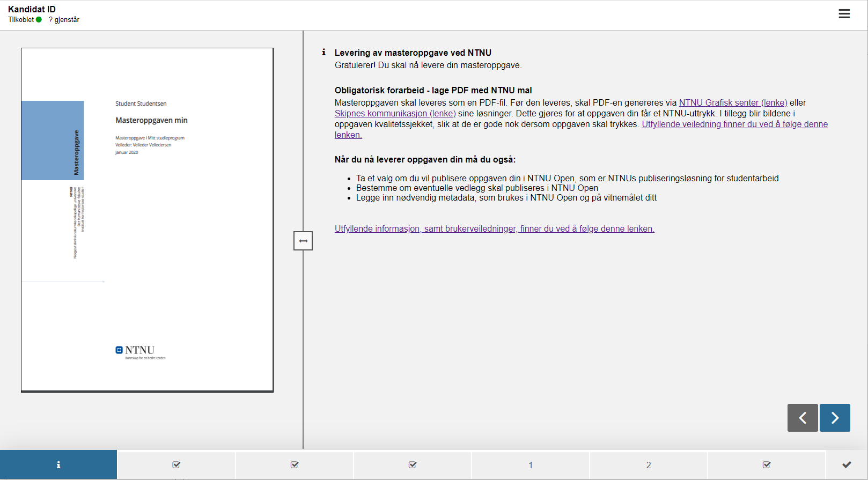The width and height of the screenshot is (868, 480).
Task: Click the heading Levering av masteroppgave ved NTNU
Action: tap(413, 53)
